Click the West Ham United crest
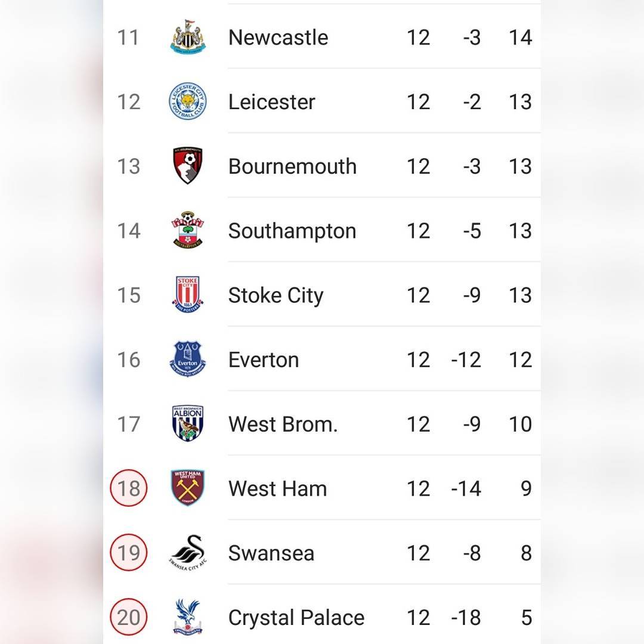This screenshot has width=644, height=644. [x=188, y=488]
